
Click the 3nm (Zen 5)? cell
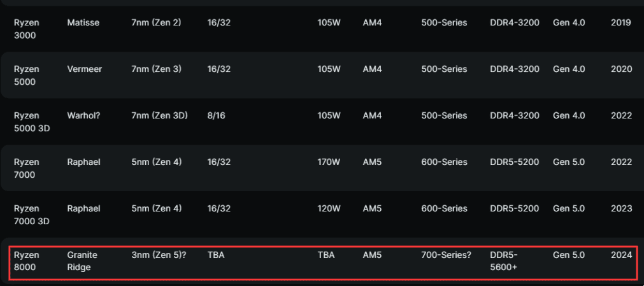[x=159, y=255]
